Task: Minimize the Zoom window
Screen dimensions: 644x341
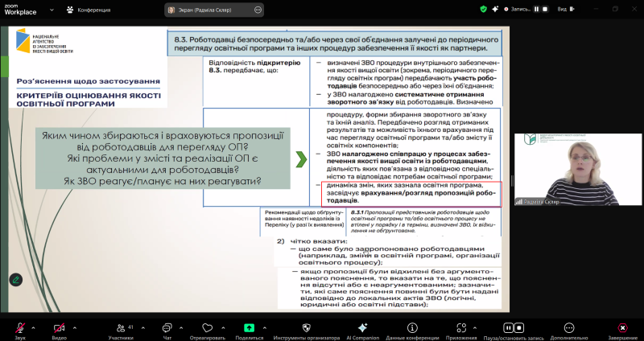Action: pyautogui.click(x=596, y=9)
